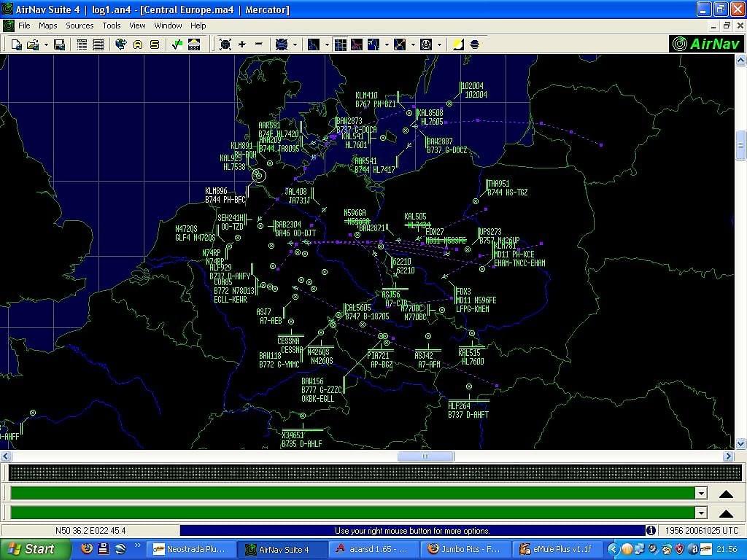The image size is (747, 560).
Task: Click the coordinates readout N50 36.2 E022 45.4
Action: 90,531
